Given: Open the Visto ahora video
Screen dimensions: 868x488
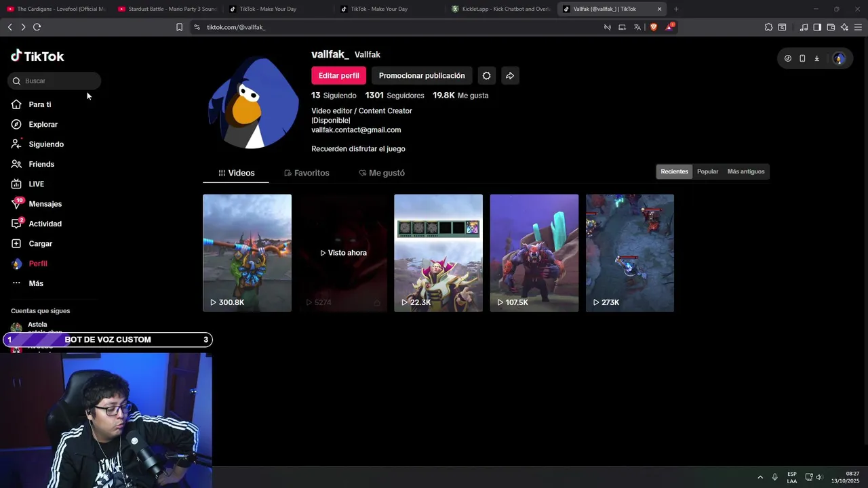Looking at the screenshot, I should [343, 253].
